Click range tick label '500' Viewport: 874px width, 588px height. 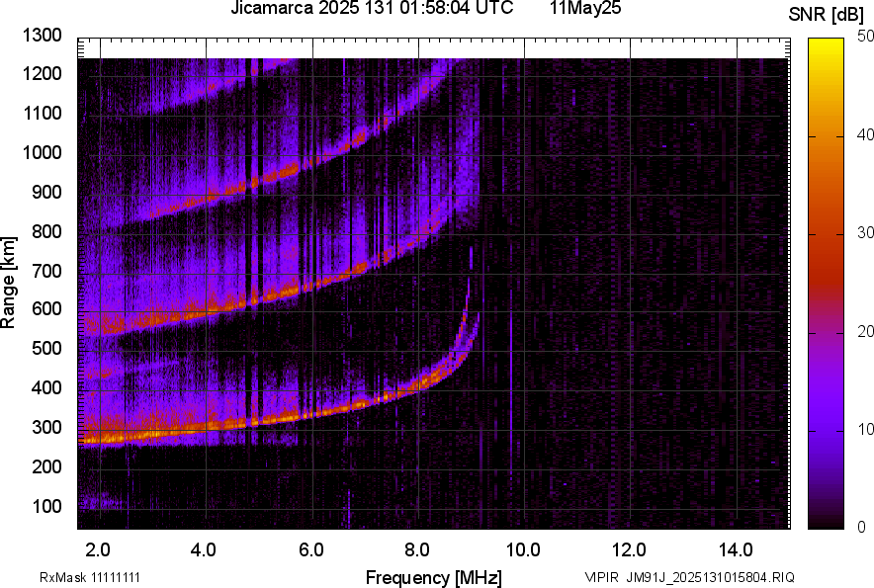coord(46,348)
